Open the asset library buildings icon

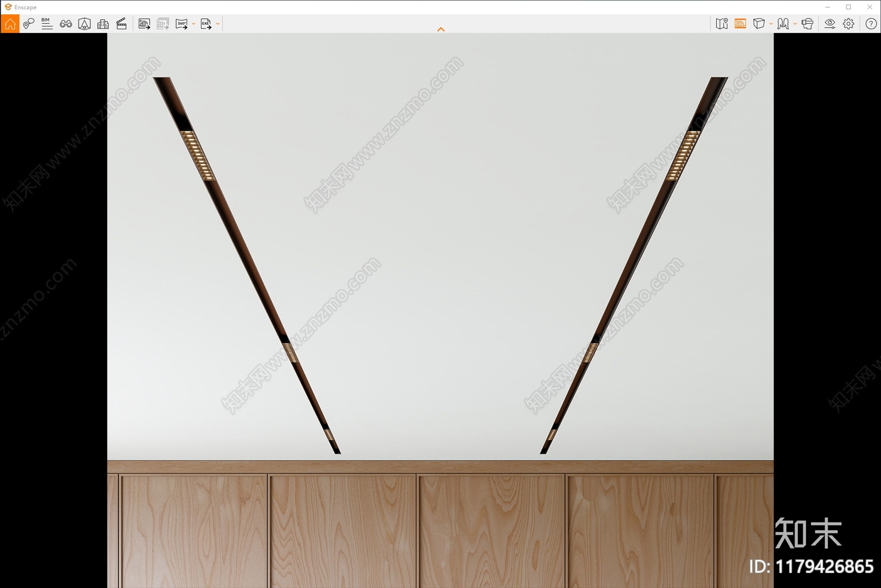click(103, 24)
